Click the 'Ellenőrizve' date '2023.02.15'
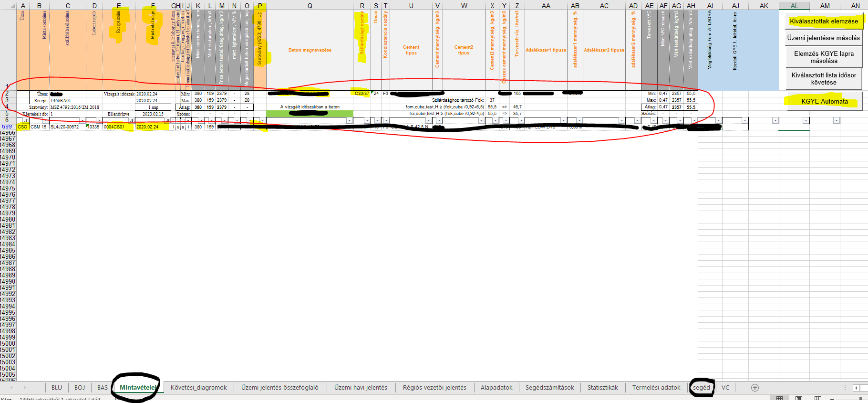Image resolution: width=868 pixels, height=403 pixels. point(153,114)
